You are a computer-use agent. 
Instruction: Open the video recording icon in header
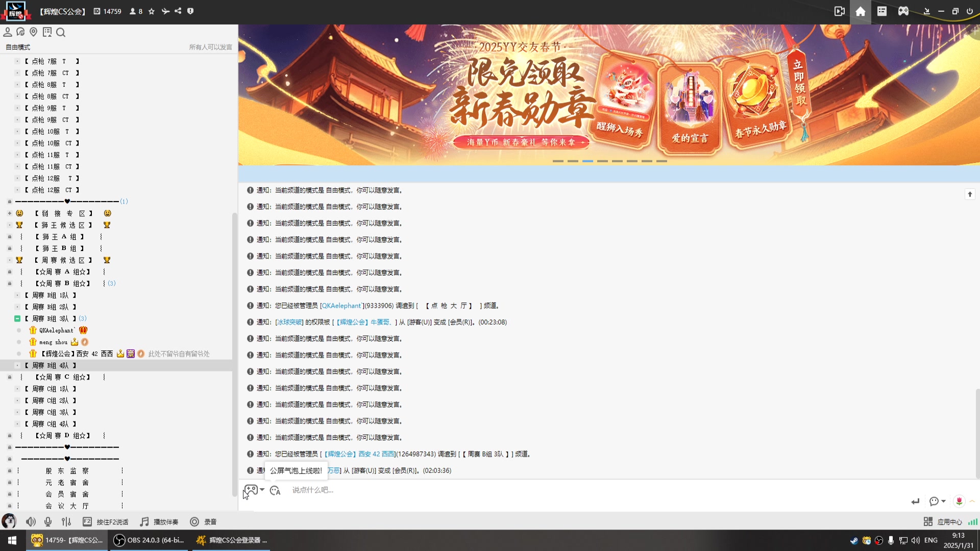pos(840,11)
